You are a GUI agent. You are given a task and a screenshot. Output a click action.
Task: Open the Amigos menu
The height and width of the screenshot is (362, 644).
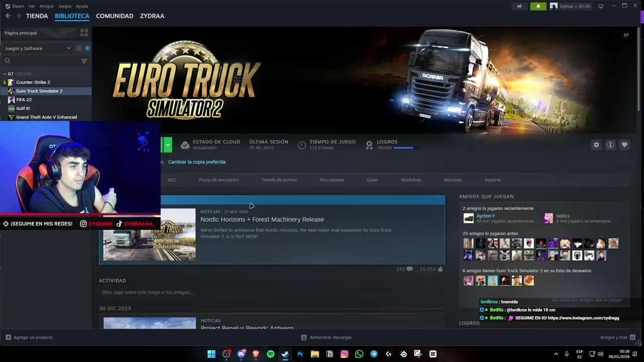coord(47,6)
